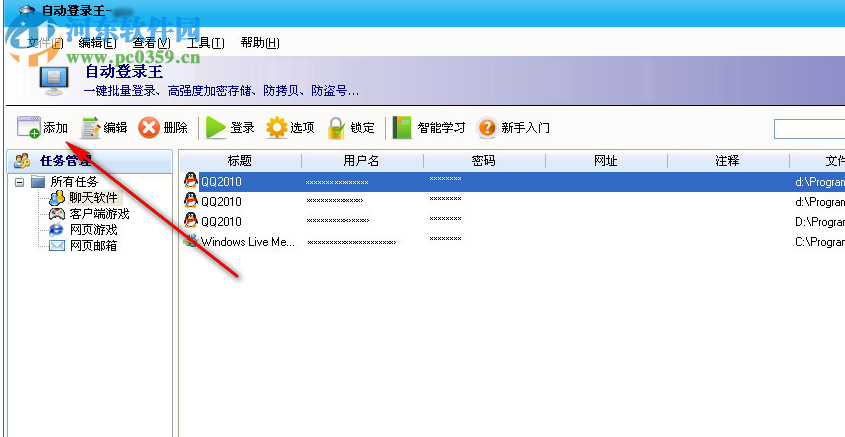Sort by 网址 column header

click(x=606, y=161)
